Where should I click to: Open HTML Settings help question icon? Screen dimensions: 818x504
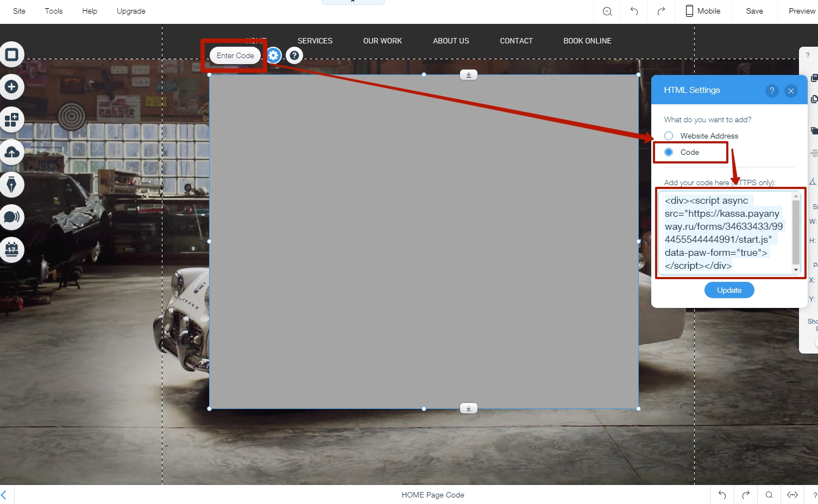coord(772,91)
